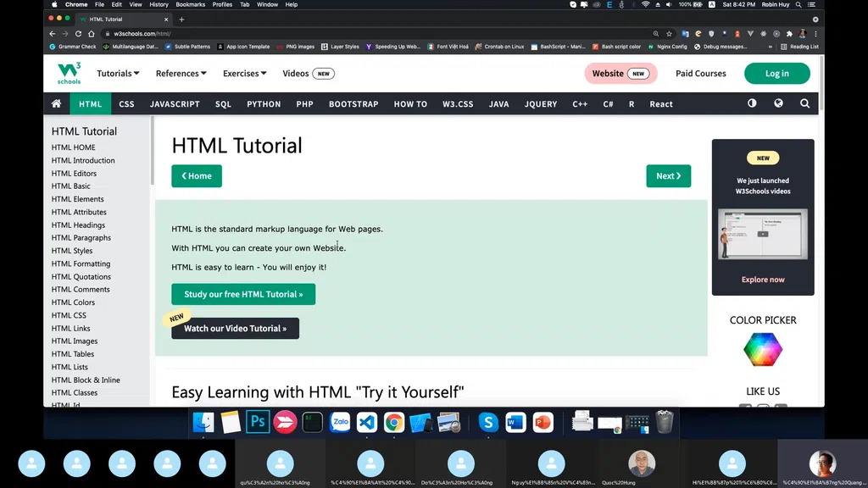Click the W3Schools logo
The image size is (868, 488).
coord(69,73)
